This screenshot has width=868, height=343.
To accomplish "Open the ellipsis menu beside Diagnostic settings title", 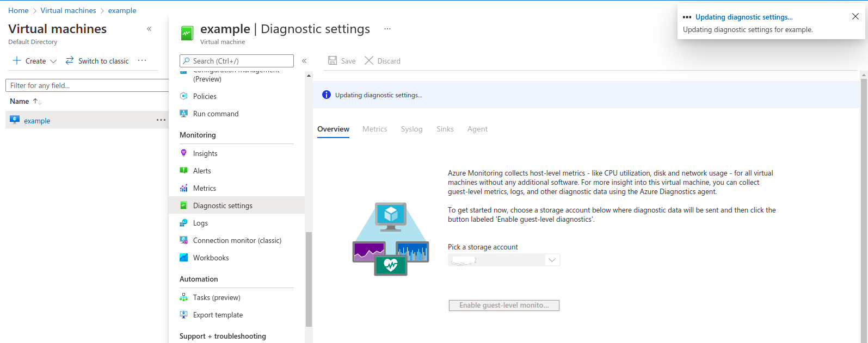I will coord(387,29).
